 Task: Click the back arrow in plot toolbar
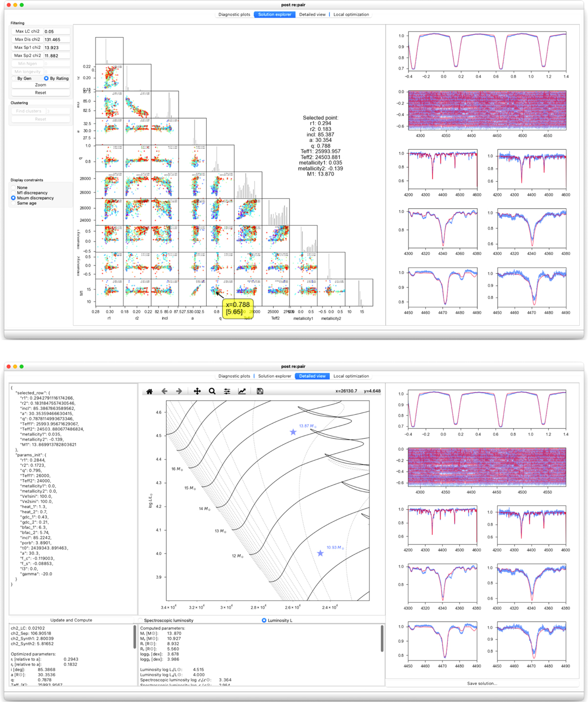point(165,391)
